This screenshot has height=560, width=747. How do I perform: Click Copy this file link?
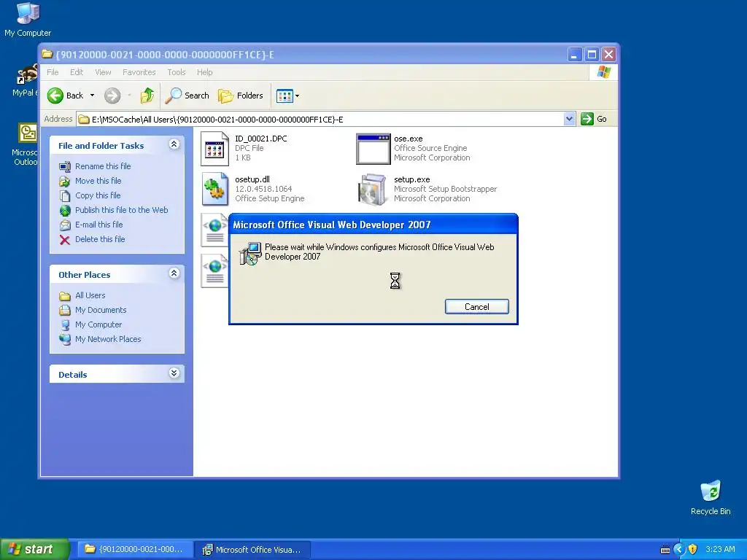click(x=98, y=195)
